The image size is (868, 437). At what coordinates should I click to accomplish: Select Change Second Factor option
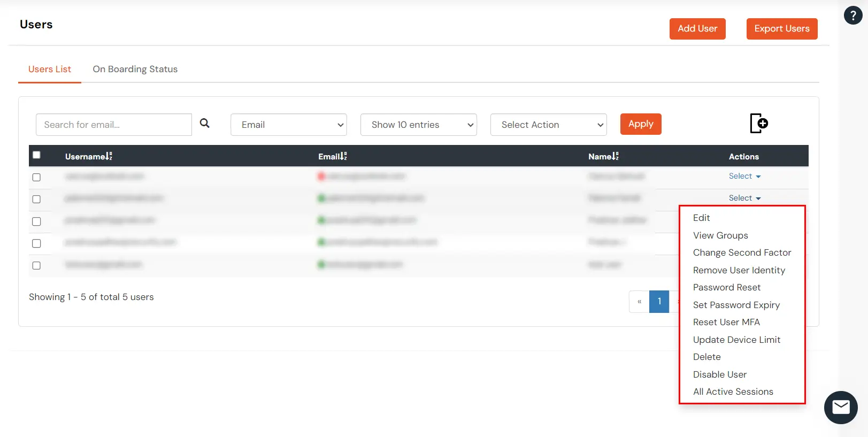tap(742, 252)
